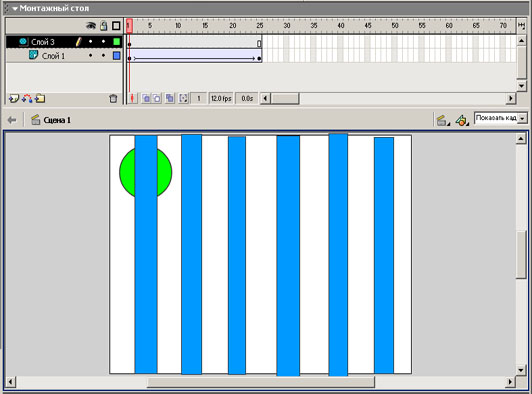Select the Слой 1 layer

click(x=53, y=56)
